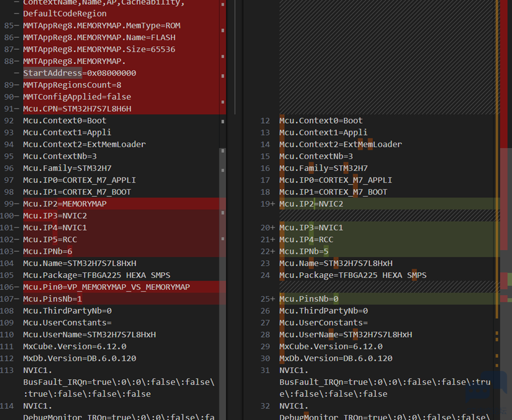
Task: Click right pane line Mcu.PinsNb=0
Action: (308, 299)
